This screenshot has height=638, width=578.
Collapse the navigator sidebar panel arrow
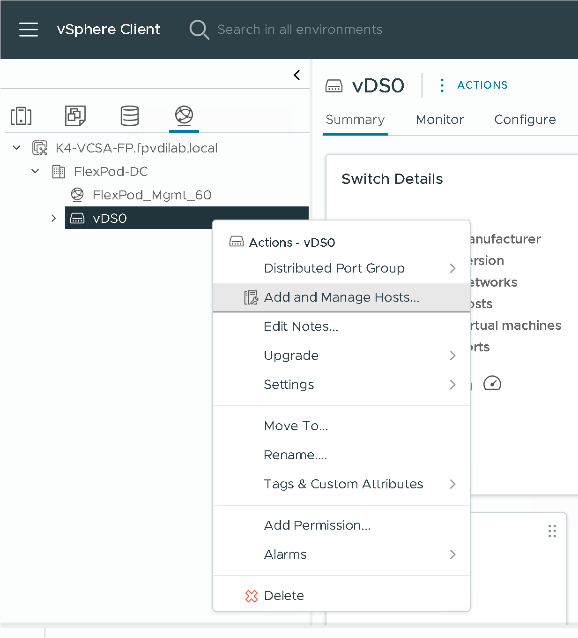[x=297, y=75]
